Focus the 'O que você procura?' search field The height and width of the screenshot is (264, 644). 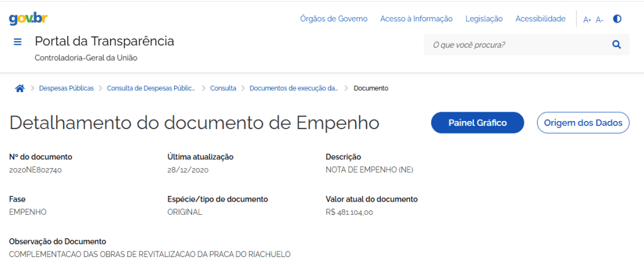516,45
